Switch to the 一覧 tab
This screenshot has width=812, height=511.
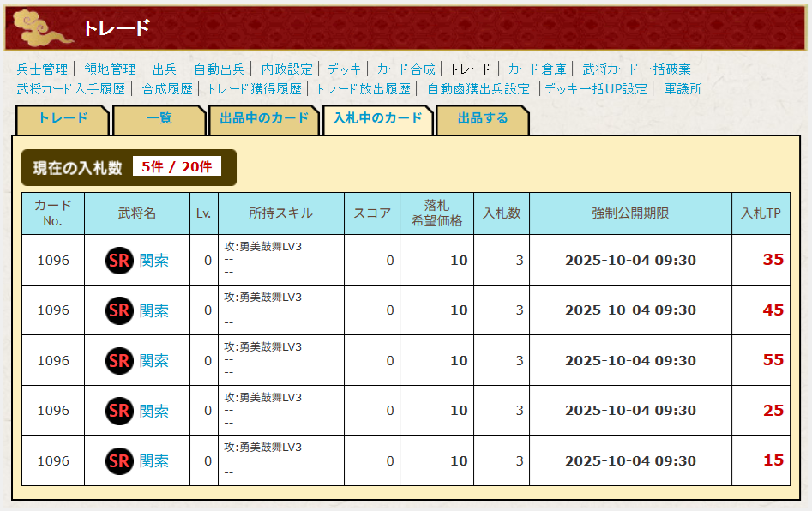159,119
